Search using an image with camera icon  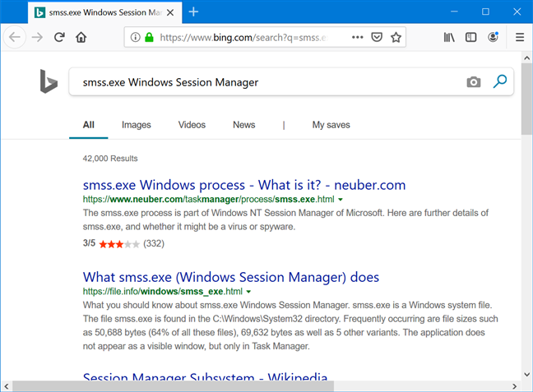[x=473, y=82]
